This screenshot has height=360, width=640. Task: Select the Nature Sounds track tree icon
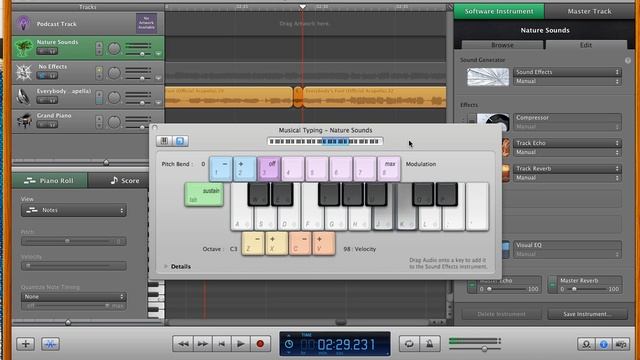[x=24, y=48]
